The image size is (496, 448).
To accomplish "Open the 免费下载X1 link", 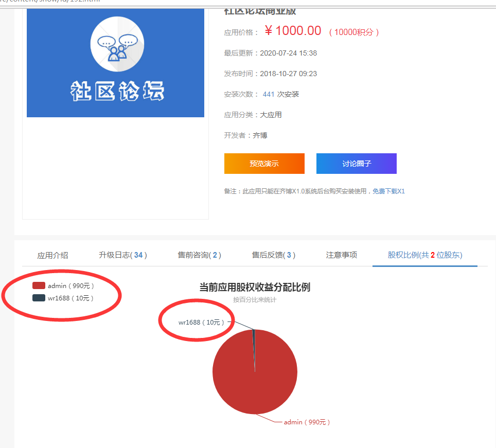I will (x=388, y=191).
